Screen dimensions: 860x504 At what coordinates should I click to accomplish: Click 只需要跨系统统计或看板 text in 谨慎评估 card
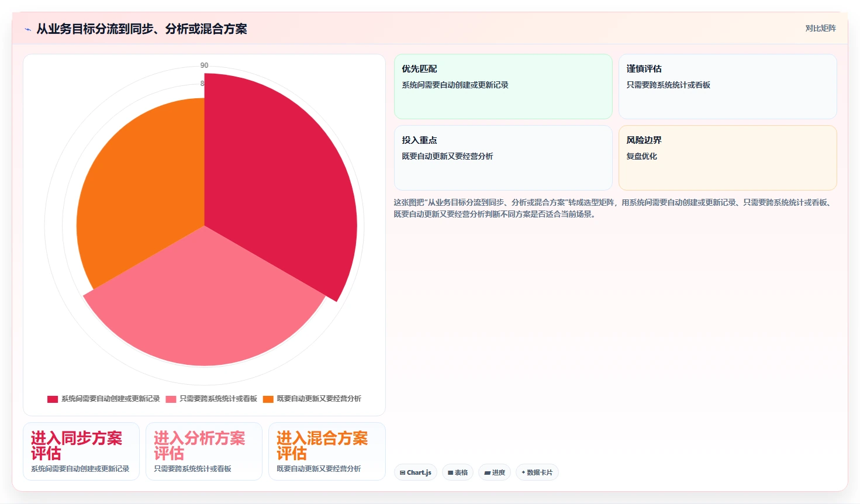click(x=668, y=85)
